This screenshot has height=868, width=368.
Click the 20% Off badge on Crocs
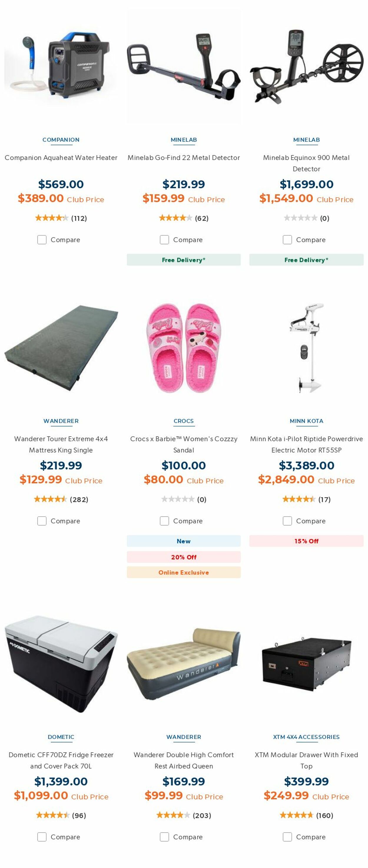[x=183, y=557]
